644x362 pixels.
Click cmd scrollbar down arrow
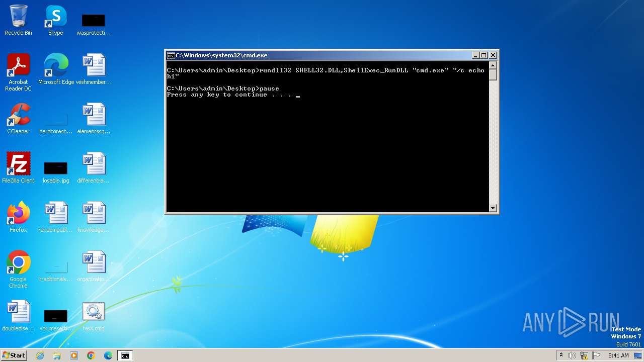(x=493, y=208)
